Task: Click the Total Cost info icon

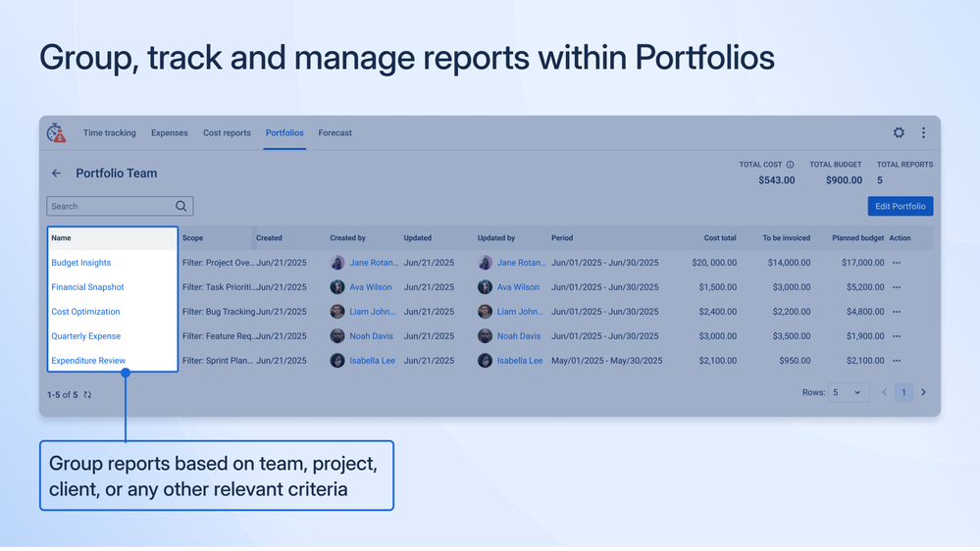Action: (790, 165)
